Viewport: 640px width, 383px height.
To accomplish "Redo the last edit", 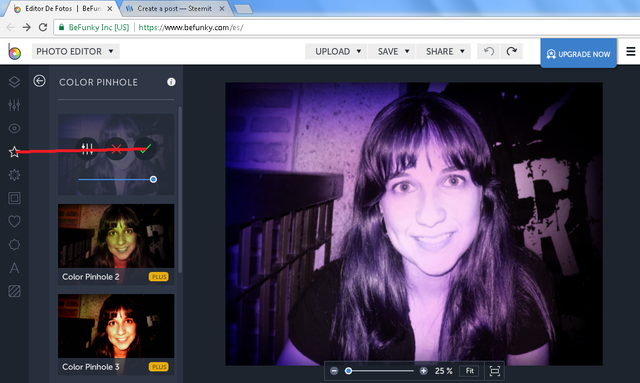I will (x=511, y=51).
